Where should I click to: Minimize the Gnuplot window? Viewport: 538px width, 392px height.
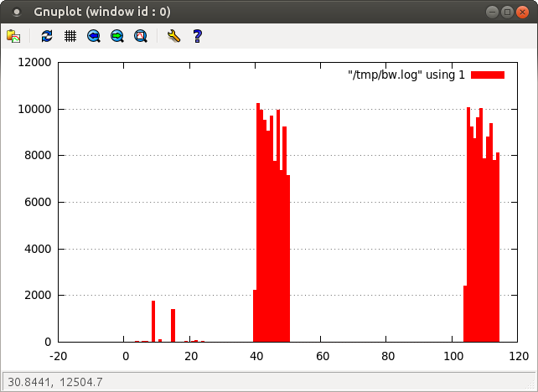(492, 13)
